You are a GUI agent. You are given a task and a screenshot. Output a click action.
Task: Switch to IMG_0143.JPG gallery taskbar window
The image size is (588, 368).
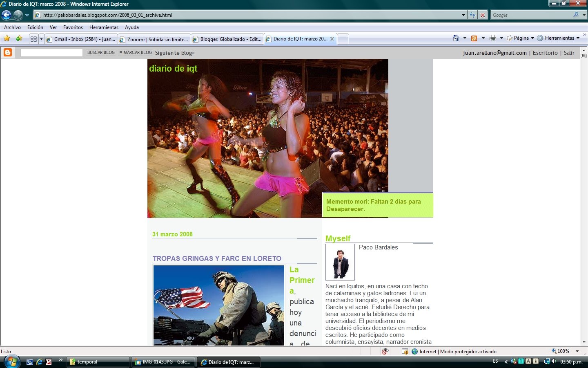pyautogui.click(x=163, y=362)
